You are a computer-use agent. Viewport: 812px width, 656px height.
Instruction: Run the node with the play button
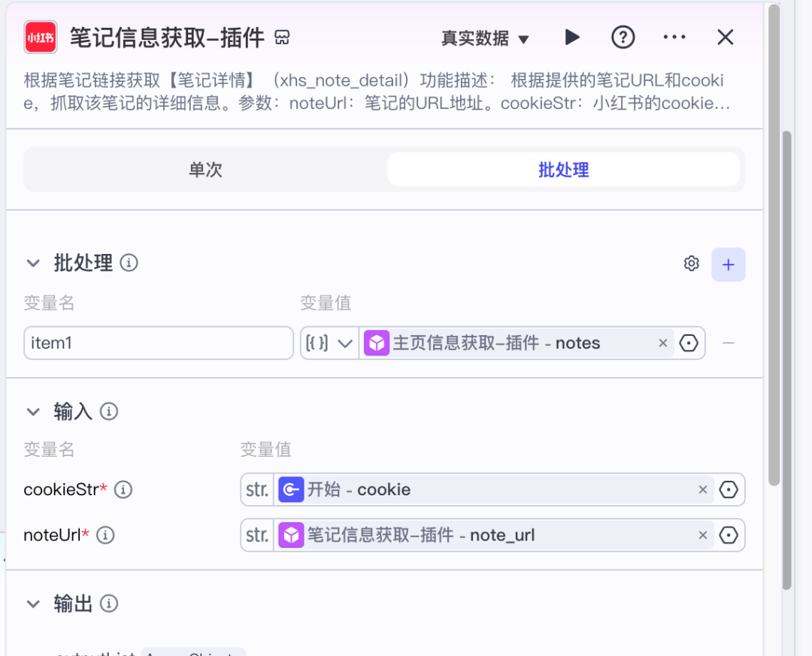point(571,38)
